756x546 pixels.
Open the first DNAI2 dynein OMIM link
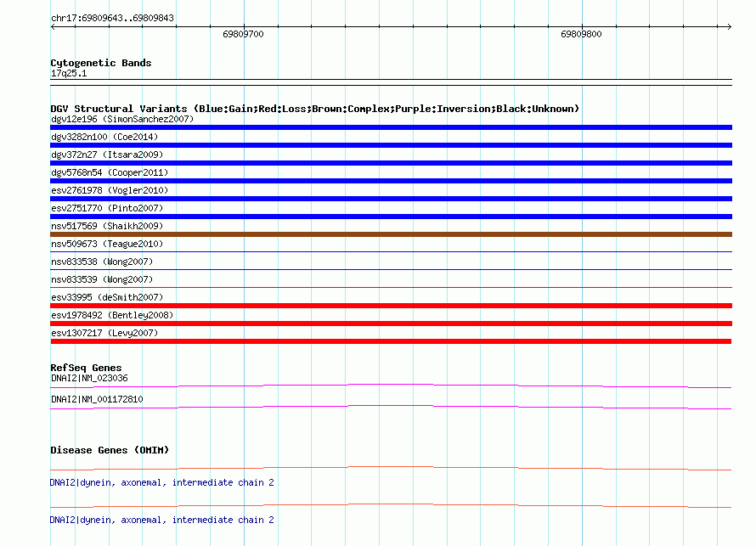click(162, 483)
